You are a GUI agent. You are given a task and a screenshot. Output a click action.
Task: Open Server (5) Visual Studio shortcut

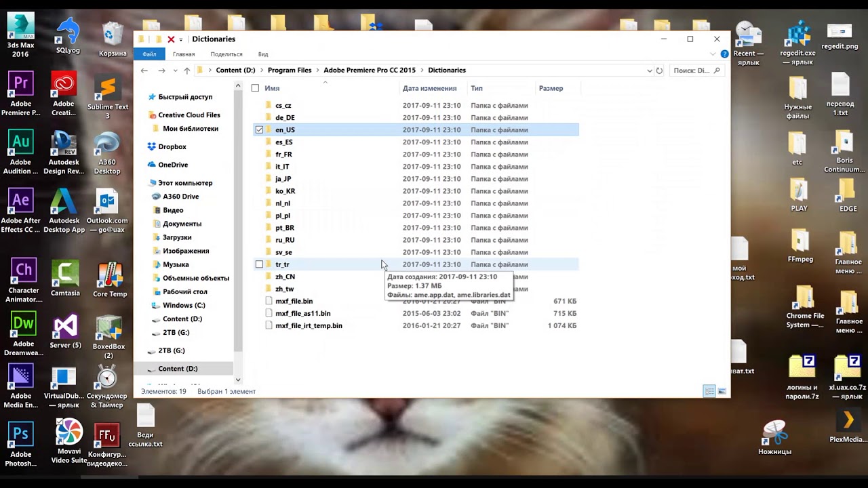[x=65, y=332]
